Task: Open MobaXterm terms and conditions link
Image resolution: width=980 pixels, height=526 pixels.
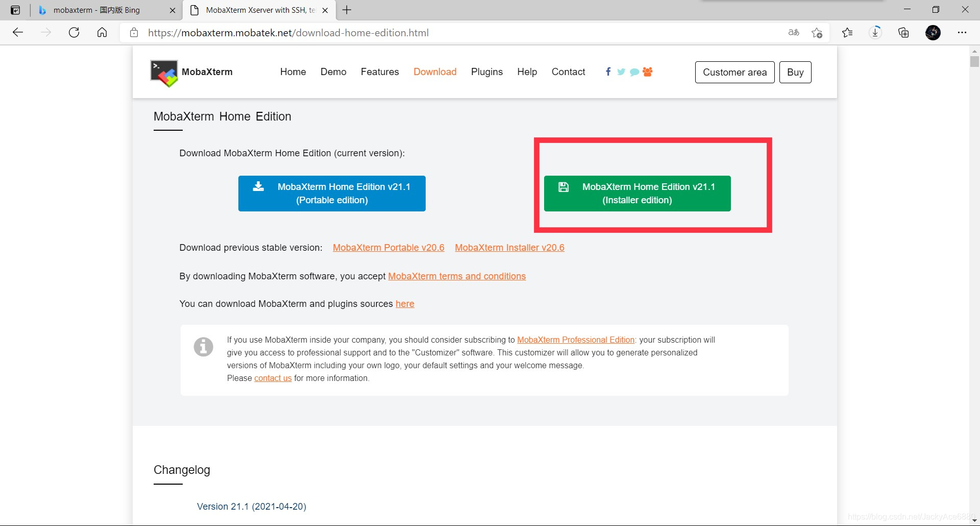Action: (x=457, y=276)
